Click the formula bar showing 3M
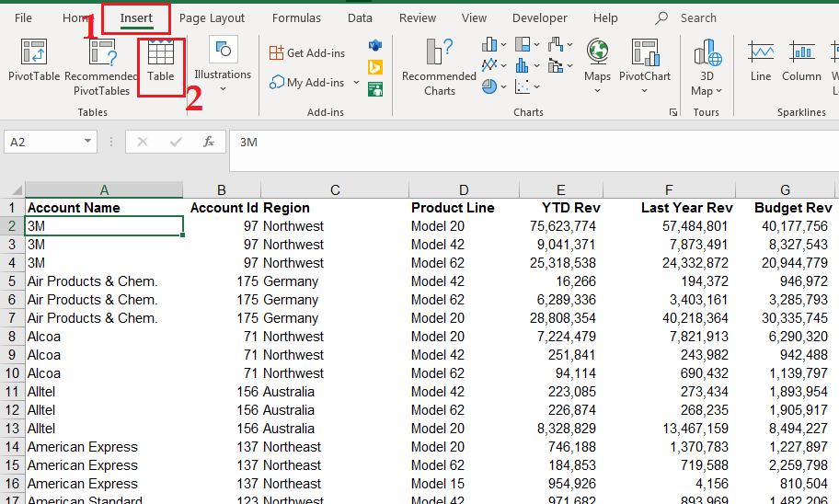 pyautogui.click(x=534, y=150)
